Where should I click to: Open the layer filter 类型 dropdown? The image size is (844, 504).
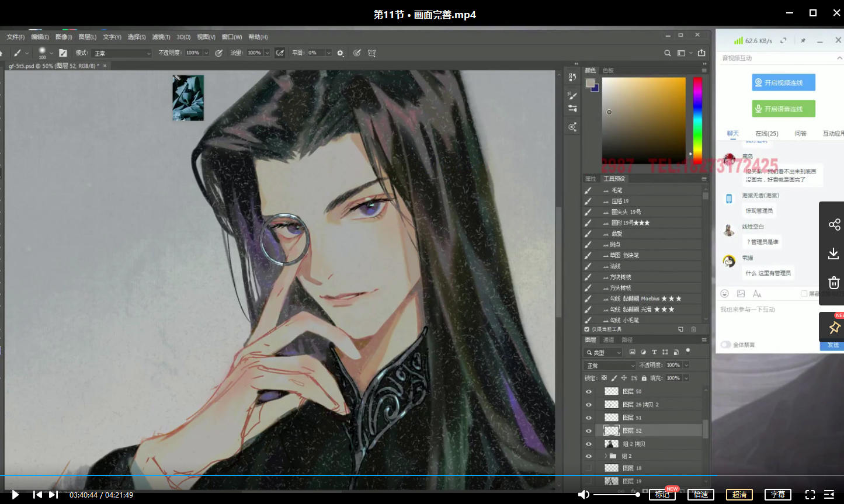click(603, 353)
